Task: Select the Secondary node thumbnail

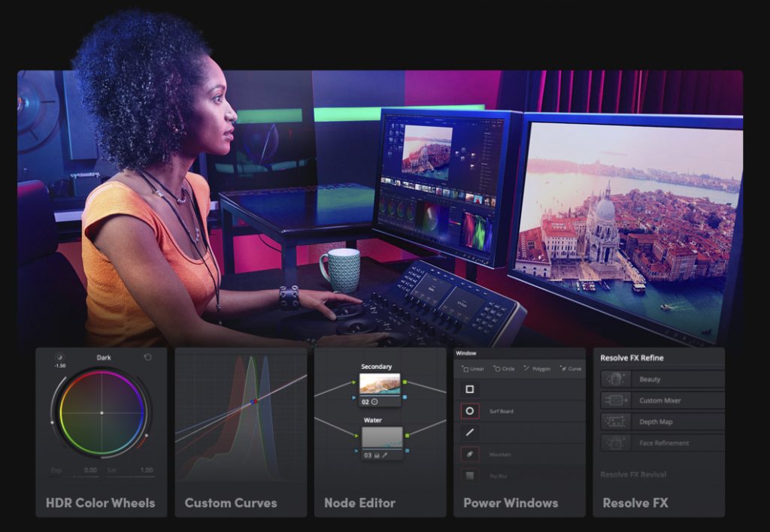Action: pyautogui.click(x=380, y=384)
